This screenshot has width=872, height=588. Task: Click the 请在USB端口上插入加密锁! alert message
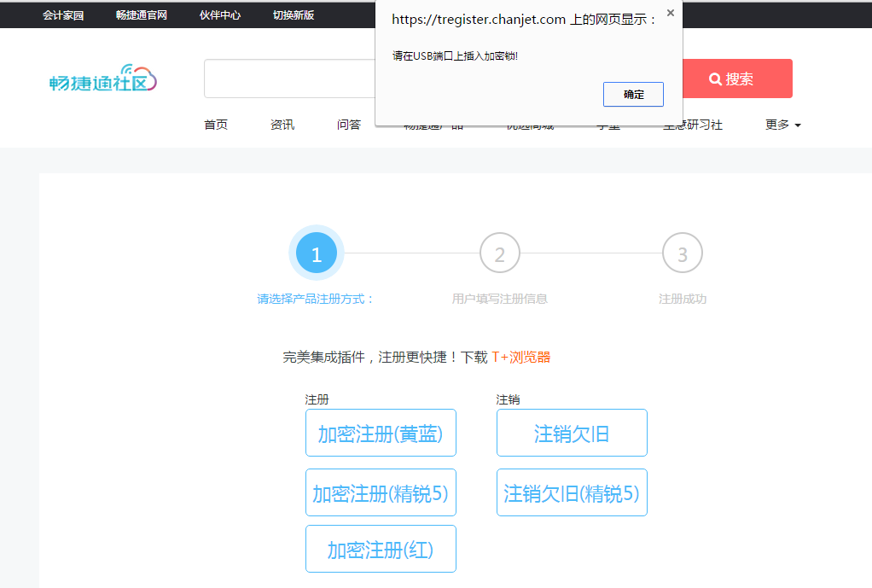pos(455,55)
